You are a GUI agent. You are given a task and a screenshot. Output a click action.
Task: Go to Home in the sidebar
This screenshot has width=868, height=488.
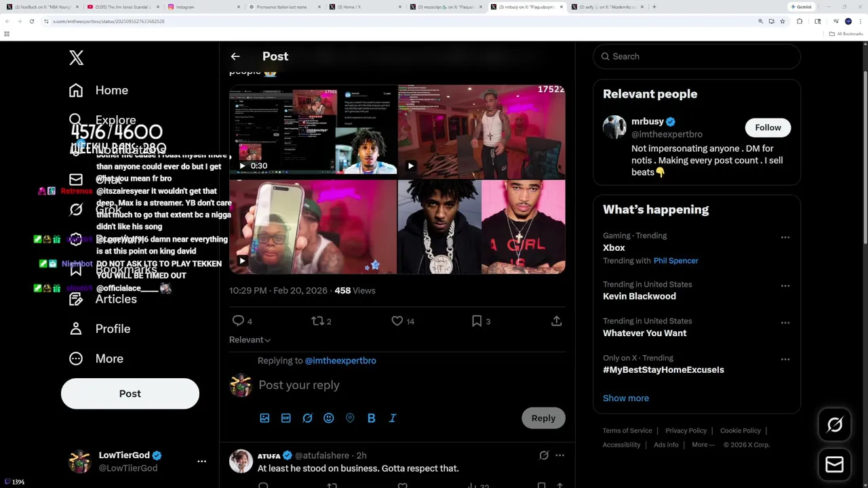(98, 90)
